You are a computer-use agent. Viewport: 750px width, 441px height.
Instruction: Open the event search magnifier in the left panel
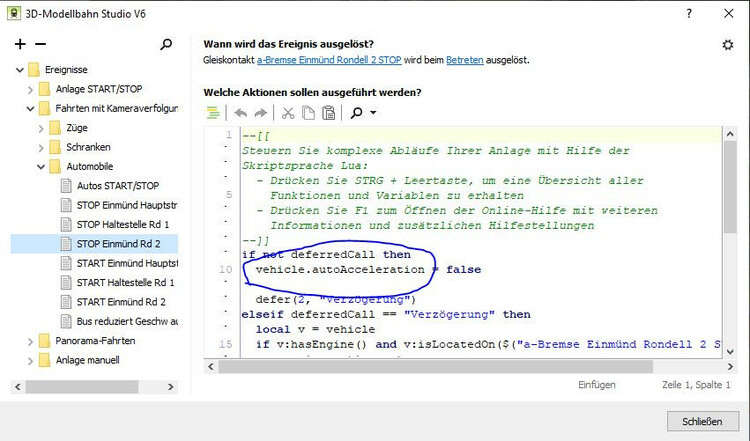pyautogui.click(x=166, y=44)
